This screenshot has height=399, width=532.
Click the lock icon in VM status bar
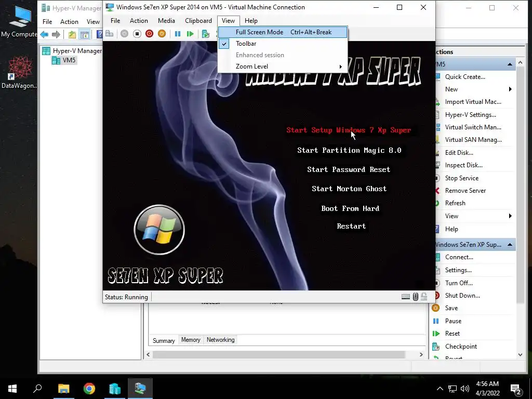coord(424,297)
